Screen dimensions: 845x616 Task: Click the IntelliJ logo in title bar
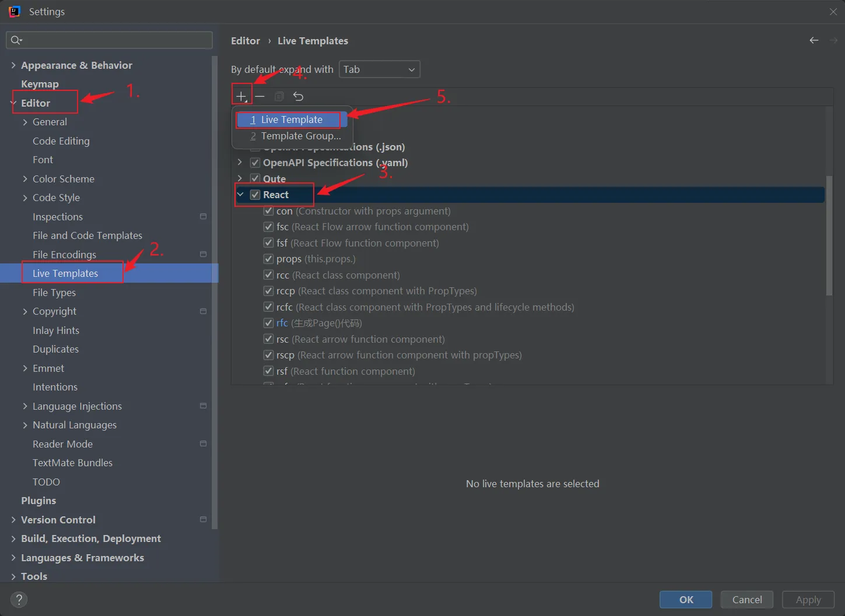tap(15, 12)
